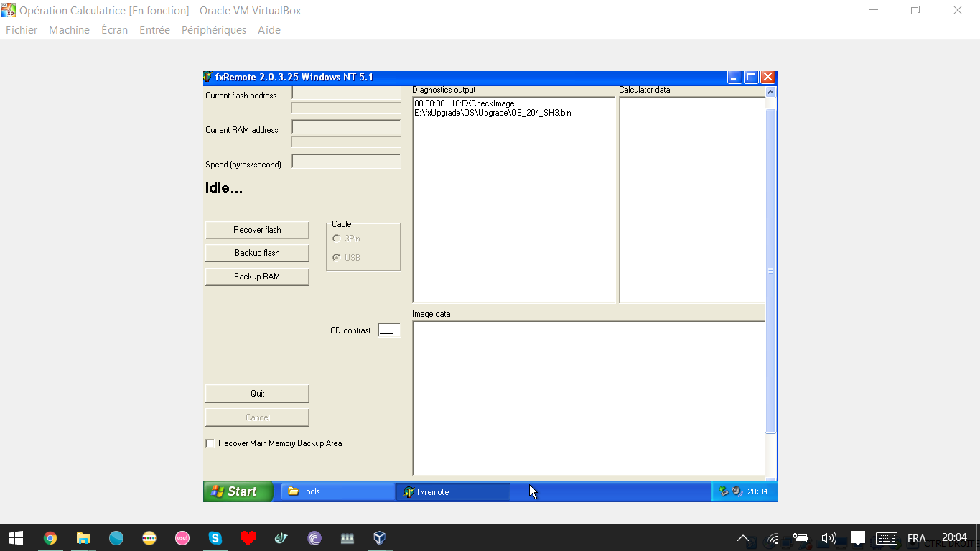Open the touch keyboard tray icon
Viewport: 980px width, 551px height.
[887, 538]
